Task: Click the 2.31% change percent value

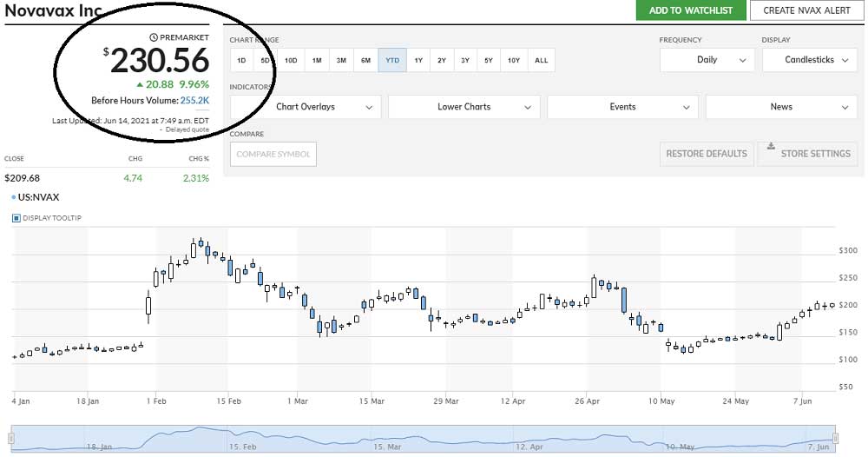Action: (196, 178)
